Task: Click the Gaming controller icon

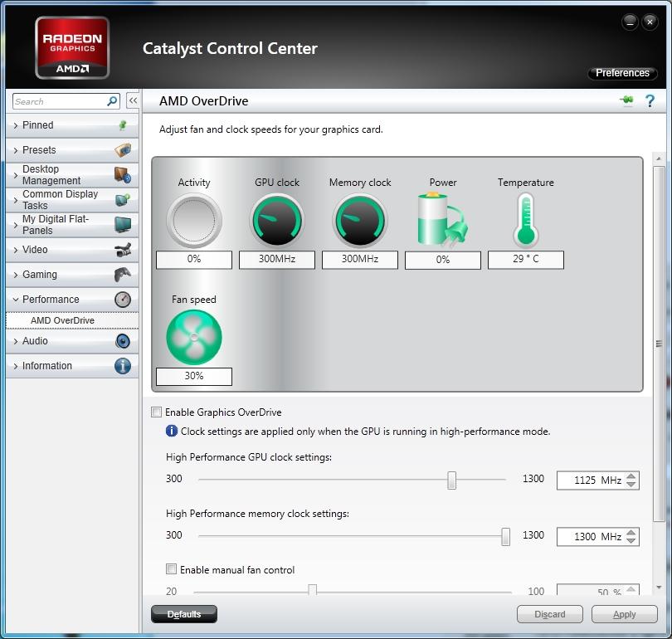Action: click(x=123, y=275)
